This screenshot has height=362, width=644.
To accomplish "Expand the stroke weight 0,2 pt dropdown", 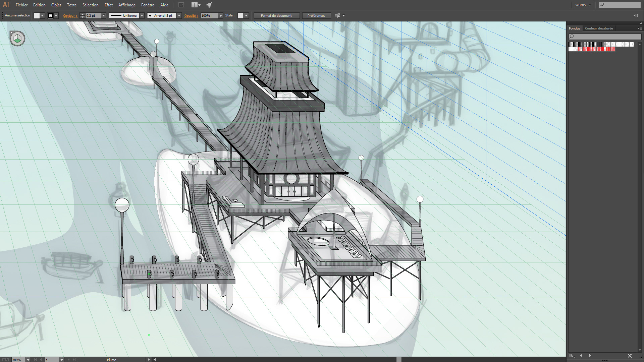I will 104,15.
